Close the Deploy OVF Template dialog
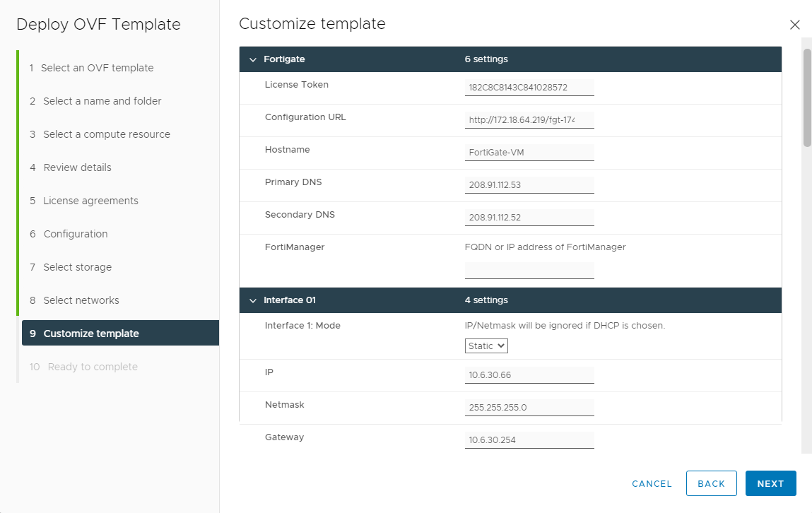 tap(794, 24)
